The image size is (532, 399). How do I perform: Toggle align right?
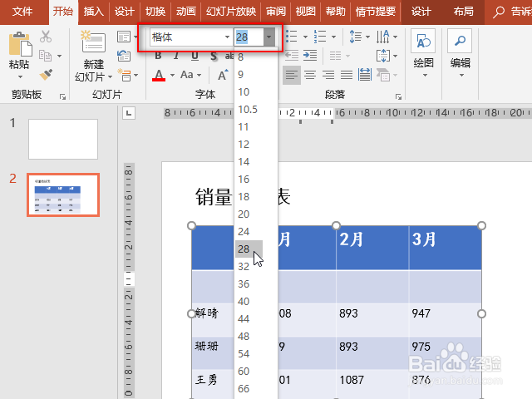pyautogui.click(x=328, y=75)
